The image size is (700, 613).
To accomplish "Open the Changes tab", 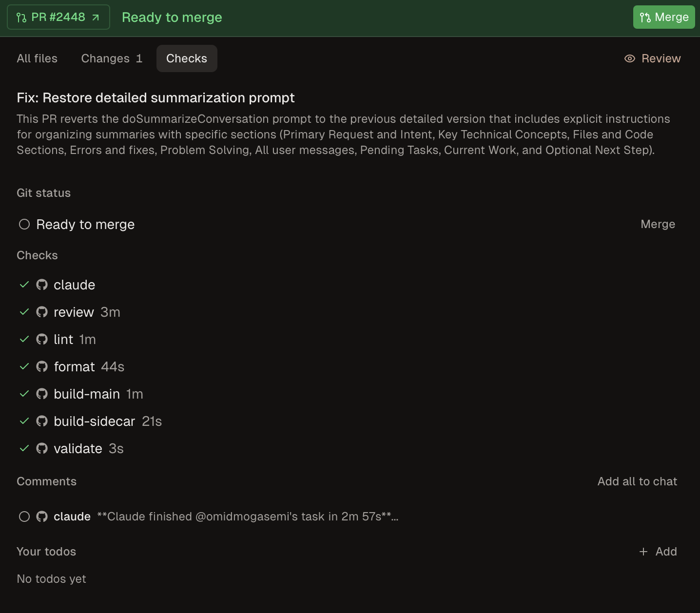I will tap(112, 58).
